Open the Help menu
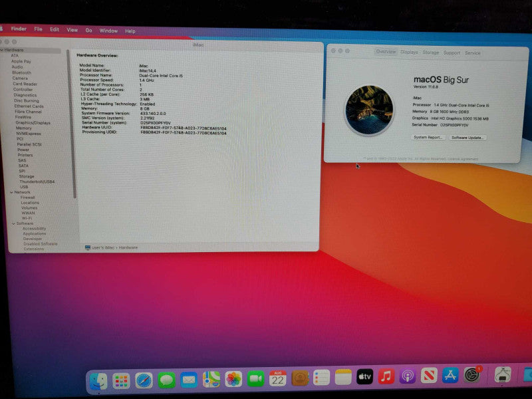 click(130, 31)
